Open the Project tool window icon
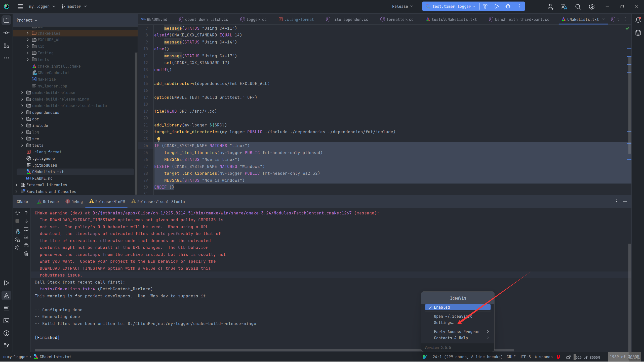The width and height of the screenshot is (644, 362). (x=7, y=20)
